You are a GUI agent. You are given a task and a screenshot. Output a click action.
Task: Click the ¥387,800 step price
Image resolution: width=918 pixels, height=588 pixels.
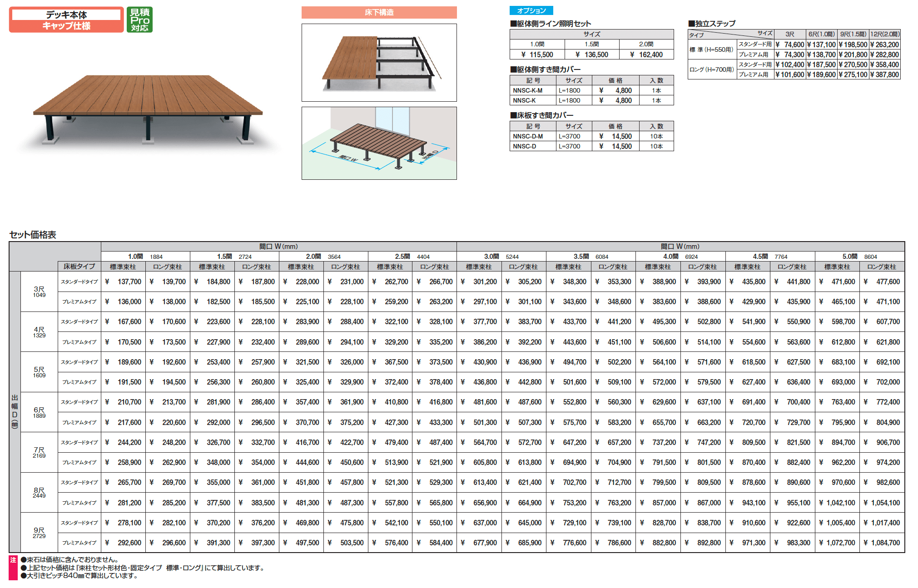tap(884, 74)
